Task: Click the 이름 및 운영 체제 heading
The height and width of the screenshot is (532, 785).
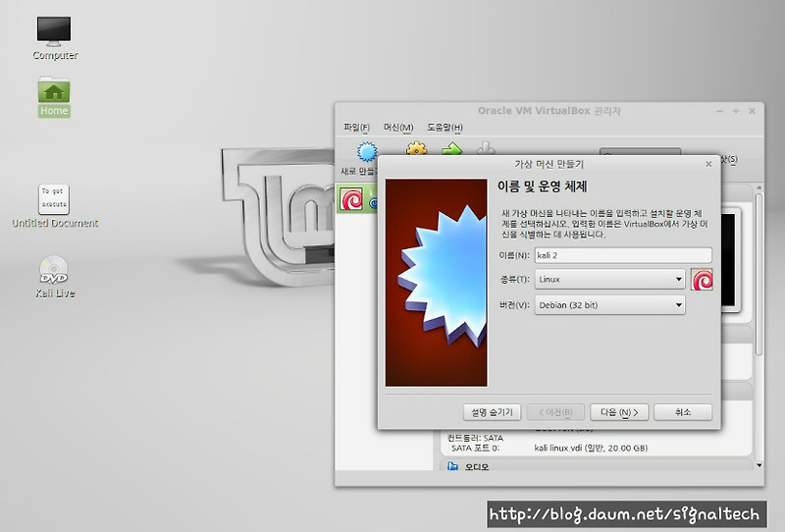Action: pos(542,186)
